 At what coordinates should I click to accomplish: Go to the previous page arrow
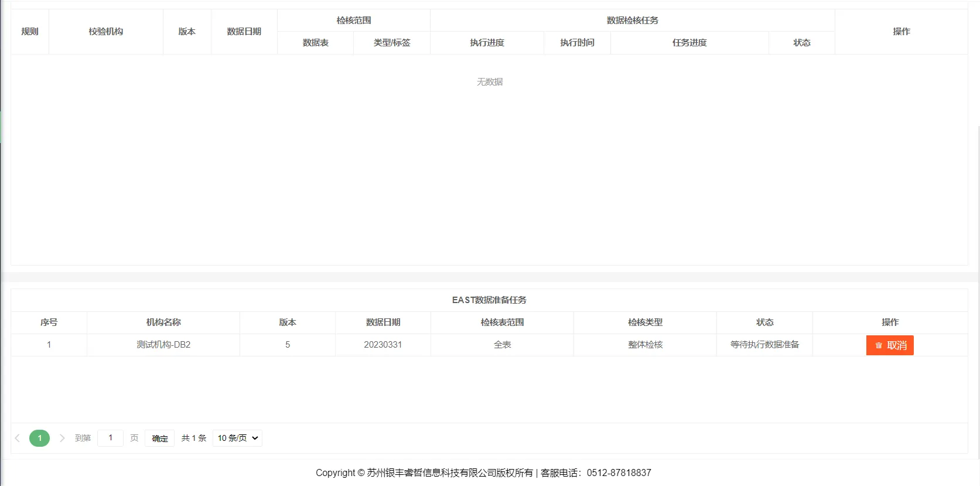18,438
